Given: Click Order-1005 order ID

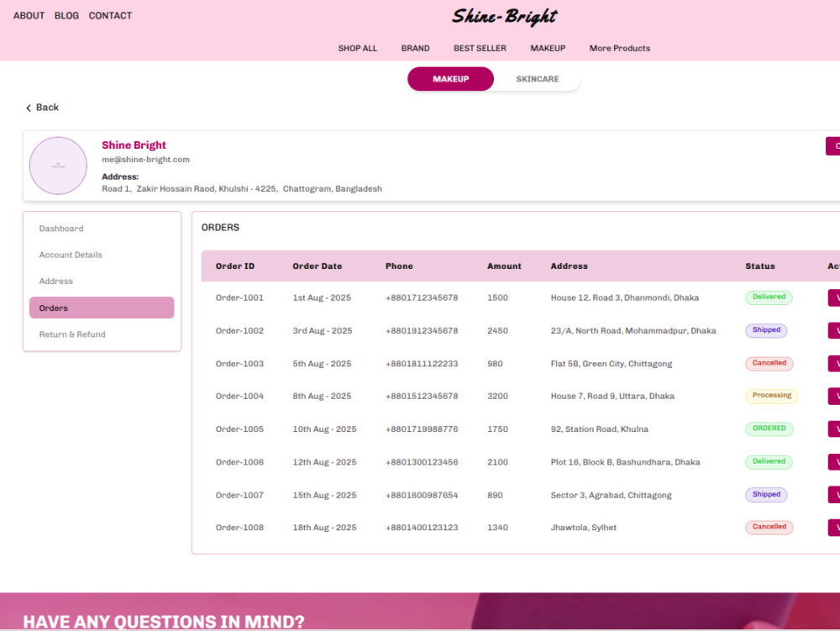Looking at the screenshot, I should (239, 429).
